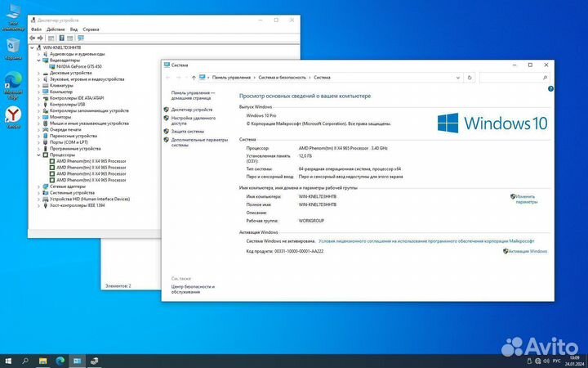Click РУС language indicator in tray
588x368 pixels.
[556, 361]
